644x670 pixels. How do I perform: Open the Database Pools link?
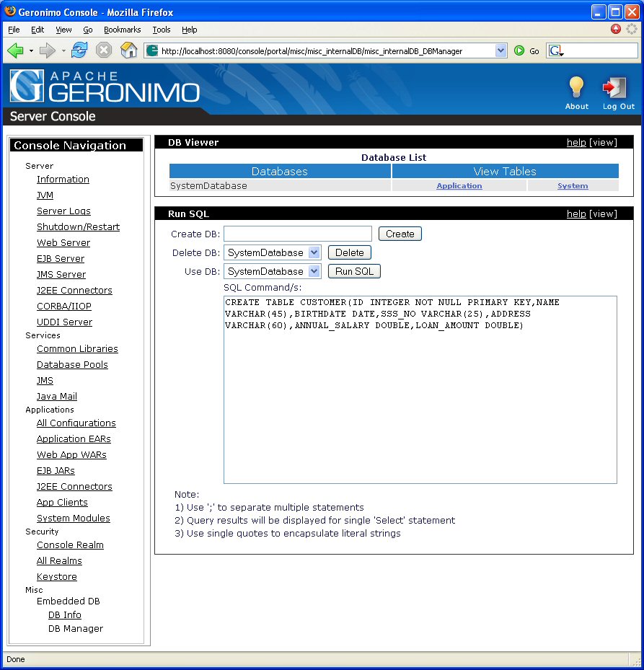click(72, 364)
